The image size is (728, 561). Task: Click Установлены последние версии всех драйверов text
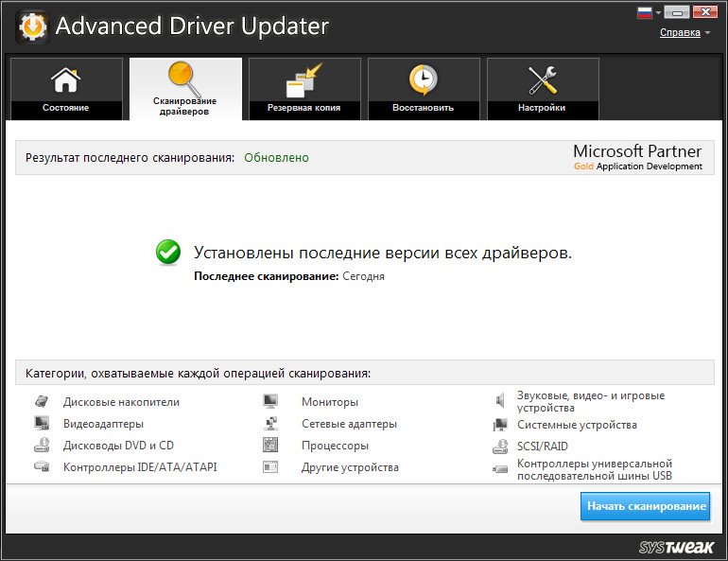pyautogui.click(x=383, y=254)
